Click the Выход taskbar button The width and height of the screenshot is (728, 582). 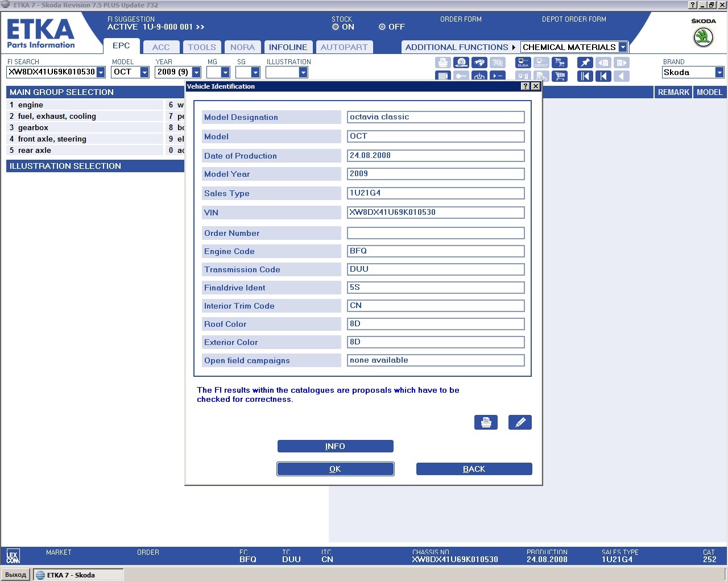[x=16, y=575]
